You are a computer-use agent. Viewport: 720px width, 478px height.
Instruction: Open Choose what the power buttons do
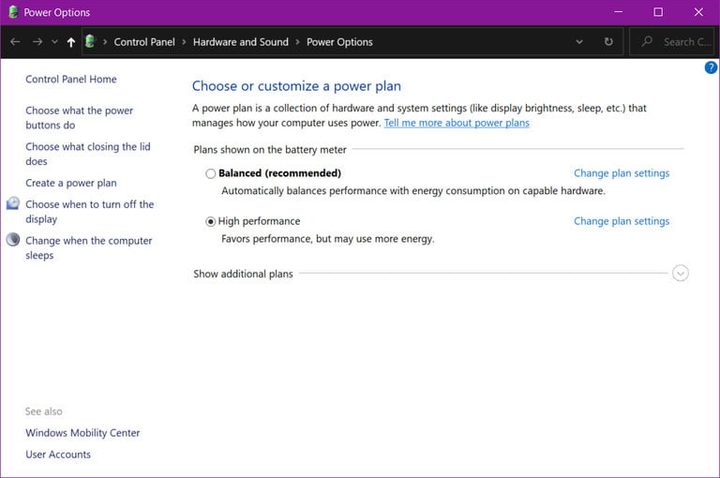pyautogui.click(x=79, y=118)
